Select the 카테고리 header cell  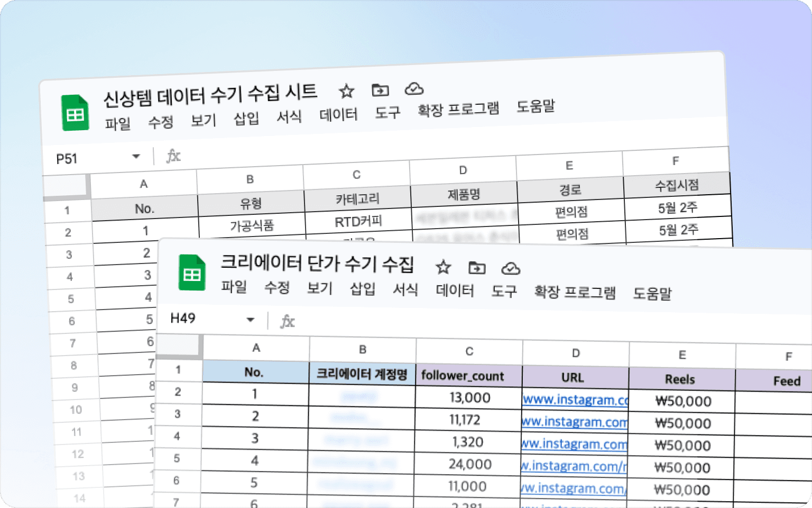coord(358,199)
